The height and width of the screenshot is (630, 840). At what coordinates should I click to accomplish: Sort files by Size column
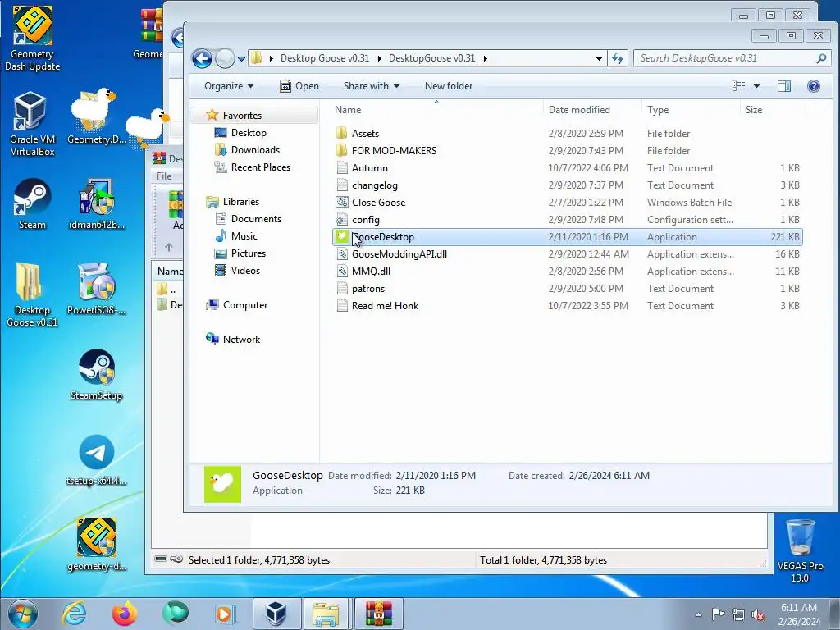pos(773,110)
